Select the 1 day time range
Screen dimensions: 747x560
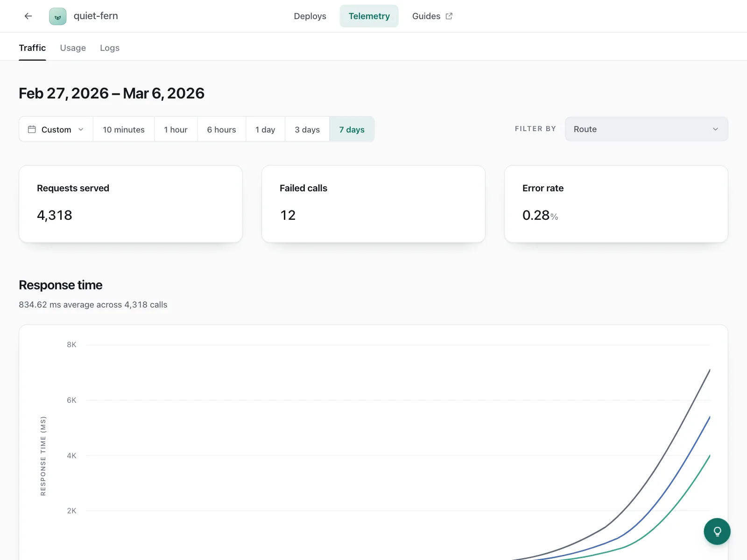click(265, 129)
